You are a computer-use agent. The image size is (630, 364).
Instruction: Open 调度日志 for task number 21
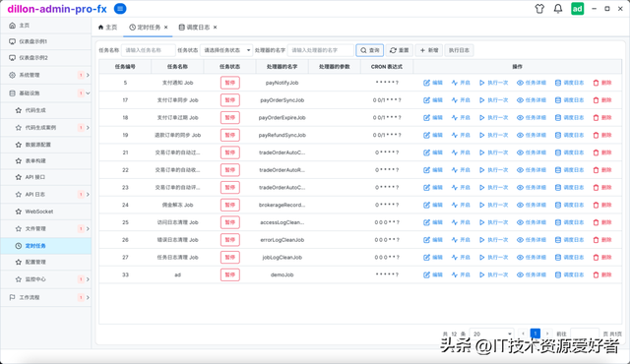point(569,152)
